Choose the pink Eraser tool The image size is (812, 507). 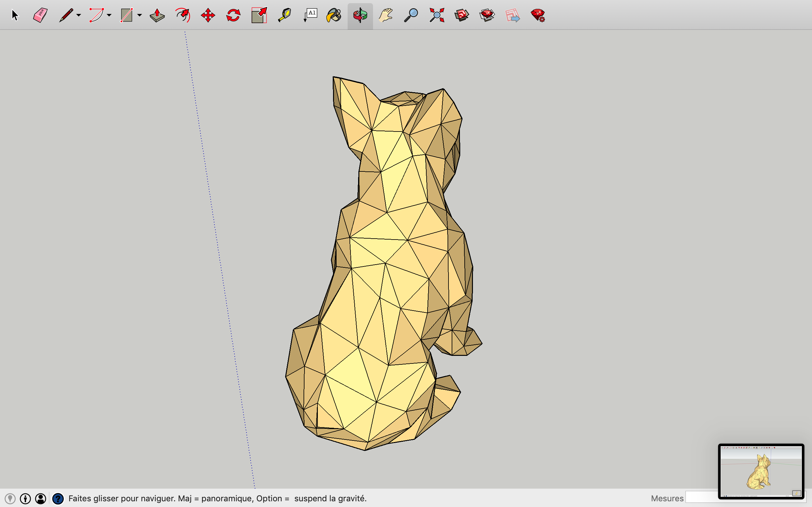(x=40, y=15)
